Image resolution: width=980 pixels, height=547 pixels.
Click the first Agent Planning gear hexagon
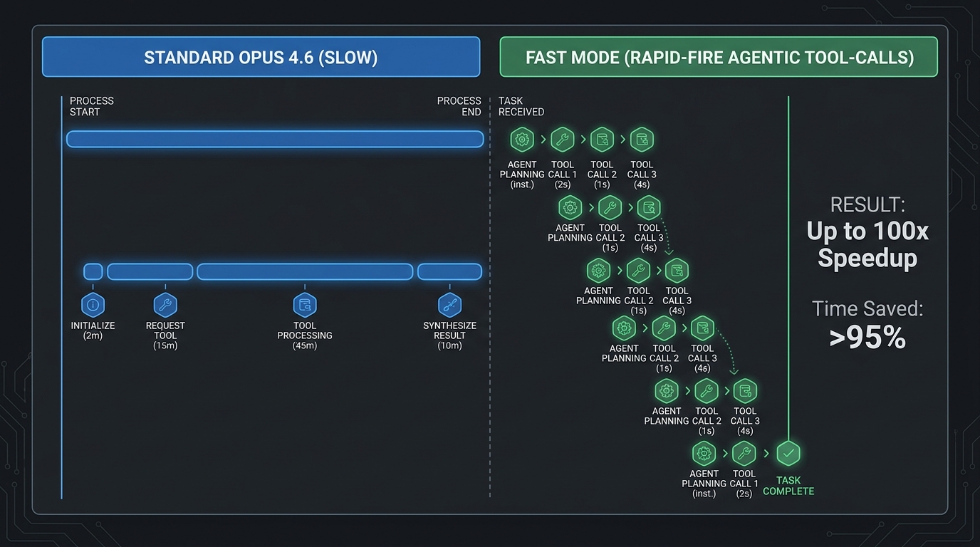pos(522,139)
